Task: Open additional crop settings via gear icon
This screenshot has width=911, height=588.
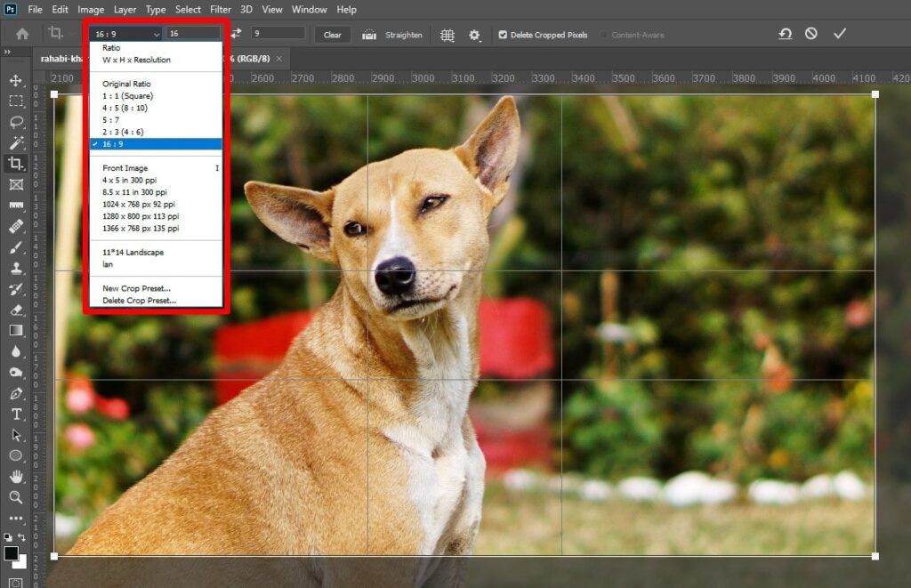Action: pyautogui.click(x=474, y=34)
